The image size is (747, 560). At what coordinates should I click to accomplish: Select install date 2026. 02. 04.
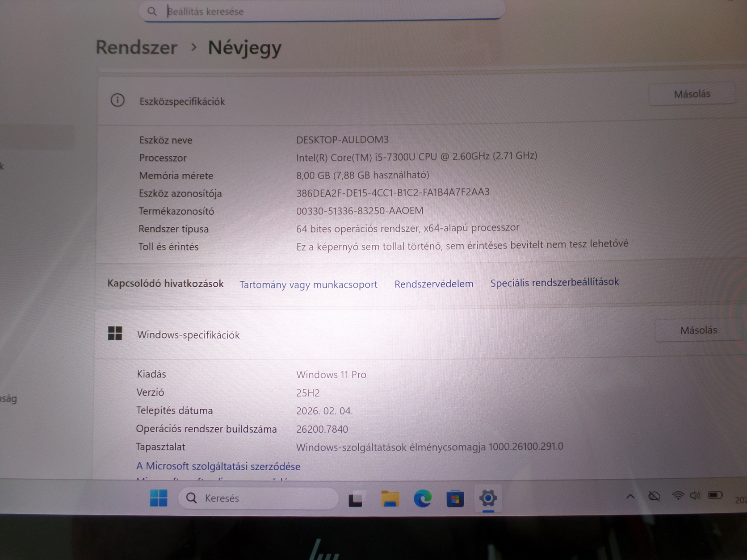[324, 411]
